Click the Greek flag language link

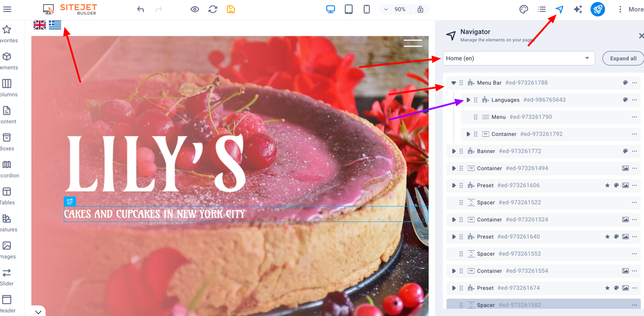click(55, 25)
